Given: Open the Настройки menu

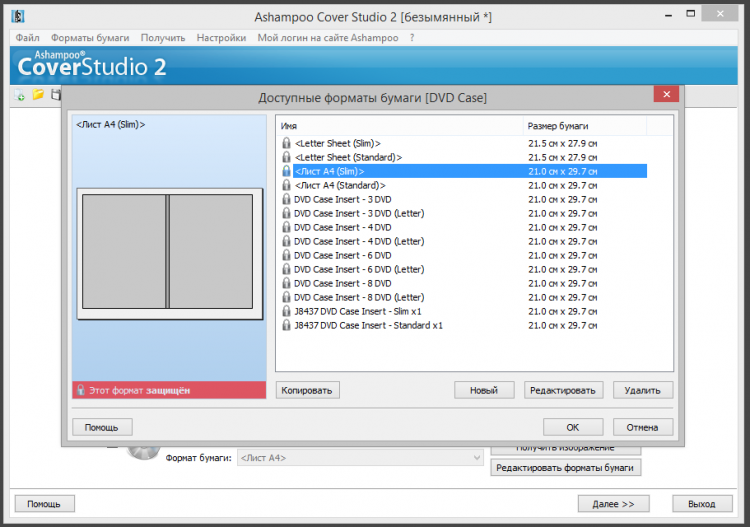Looking at the screenshot, I should 221,38.
